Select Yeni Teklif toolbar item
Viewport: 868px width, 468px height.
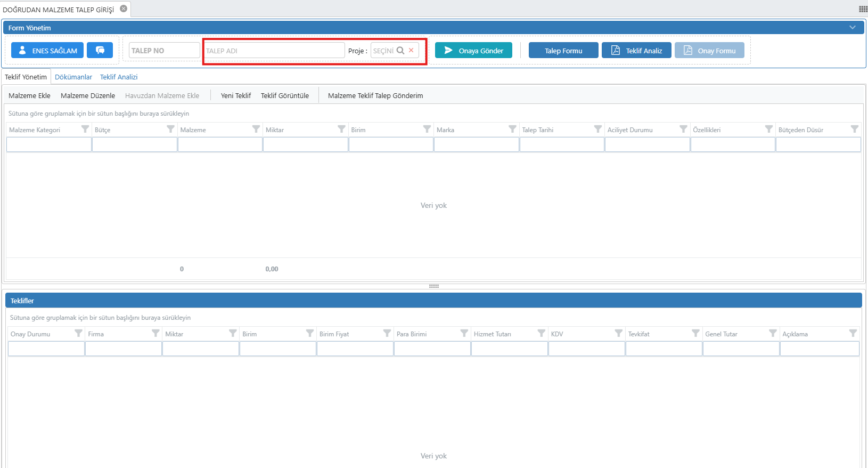pos(235,95)
